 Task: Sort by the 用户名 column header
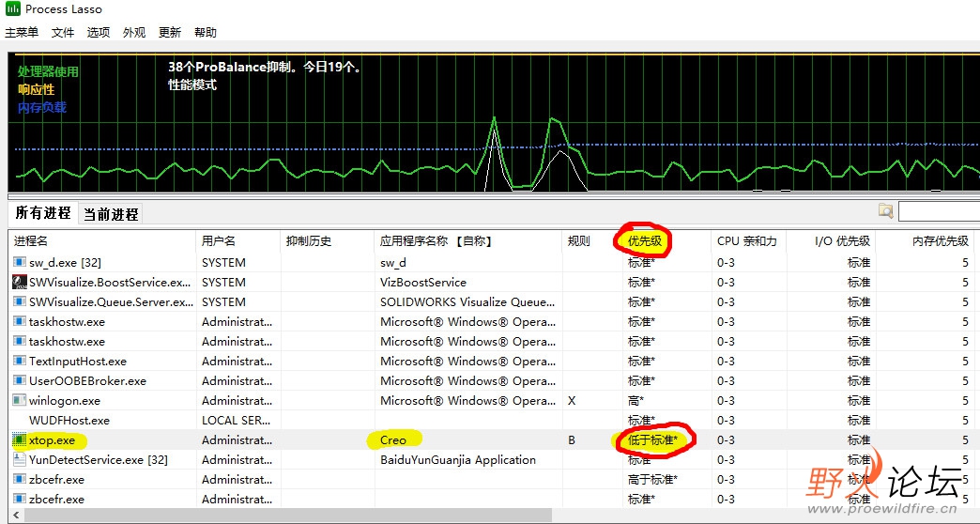tap(238, 240)
